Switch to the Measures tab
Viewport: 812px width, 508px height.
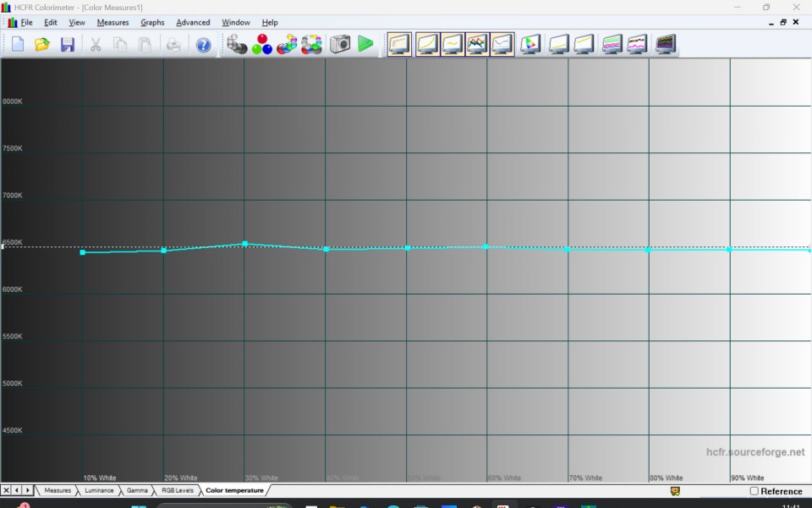pyautogui.click(x=58, y=490)
